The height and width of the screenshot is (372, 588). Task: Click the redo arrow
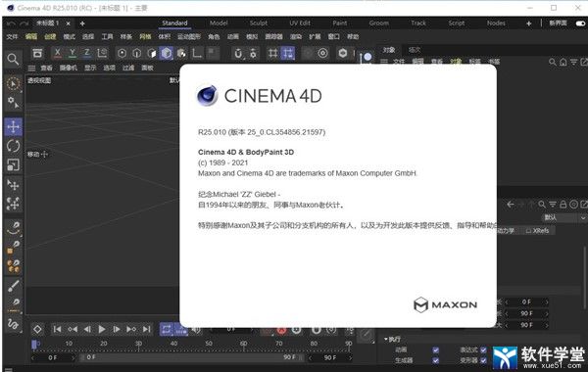coord(24,23)
